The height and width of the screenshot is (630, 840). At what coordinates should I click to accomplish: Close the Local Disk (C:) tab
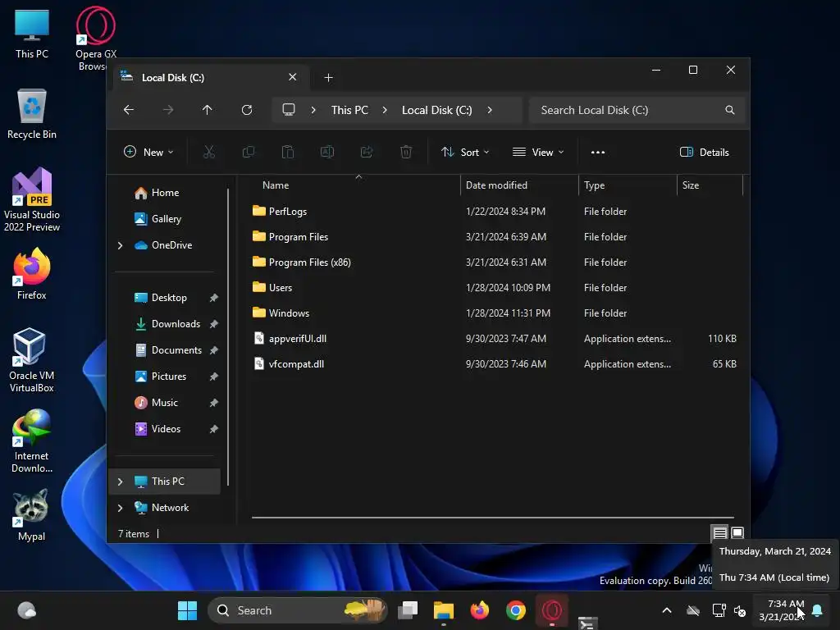tap(293, 77)
